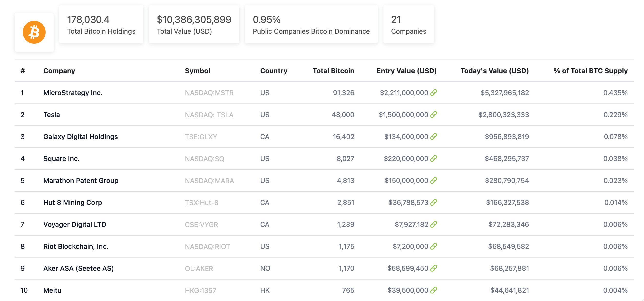Click NASDAQ:MARA ticker symbol
Image resolution: width=644 pixels, height=301 pixels.
(209, 181)
